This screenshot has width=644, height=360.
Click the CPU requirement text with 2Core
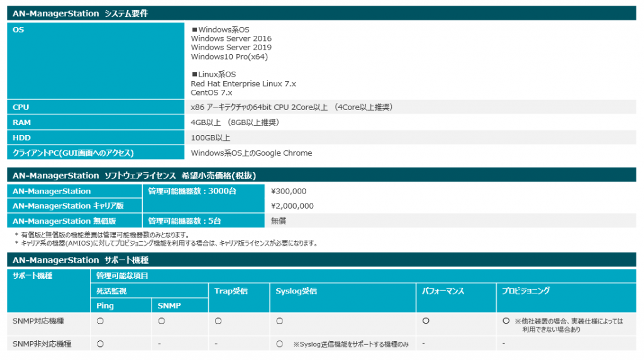coord(292,107)
